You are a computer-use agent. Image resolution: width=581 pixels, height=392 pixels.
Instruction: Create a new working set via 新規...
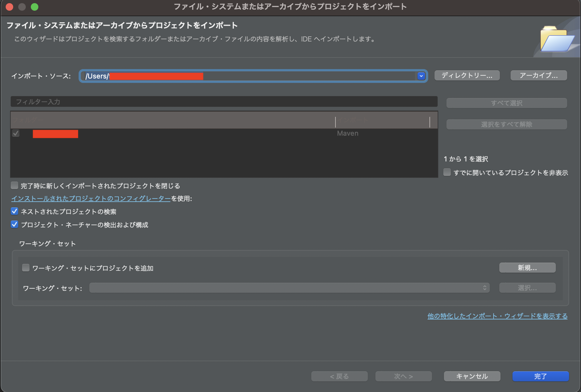coord(527,268)
